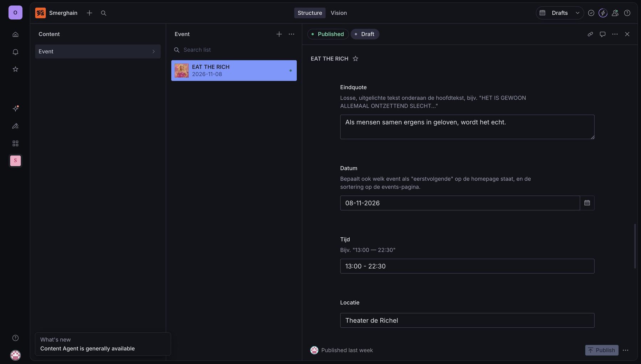Switch to Published version

[328, 34]
